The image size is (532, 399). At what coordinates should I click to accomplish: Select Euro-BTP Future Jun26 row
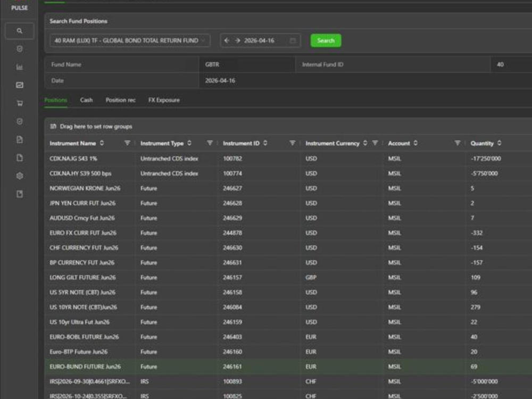288,352
